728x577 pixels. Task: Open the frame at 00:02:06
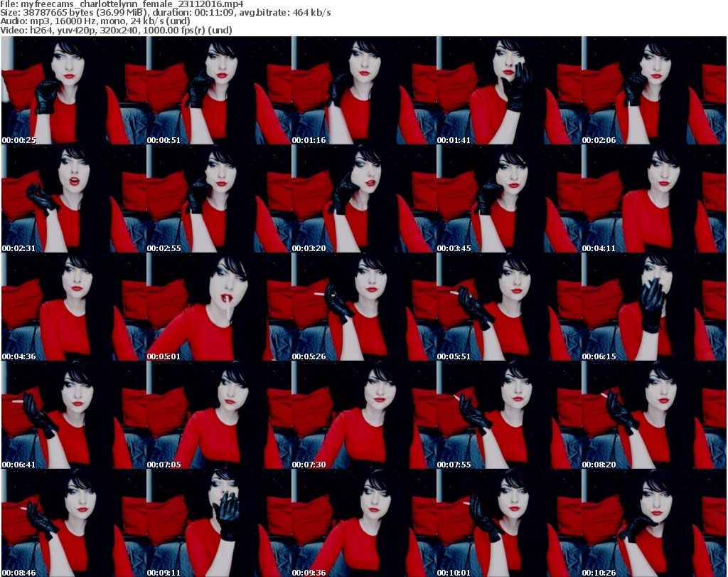pyautogui.click(x=654, y=90)
